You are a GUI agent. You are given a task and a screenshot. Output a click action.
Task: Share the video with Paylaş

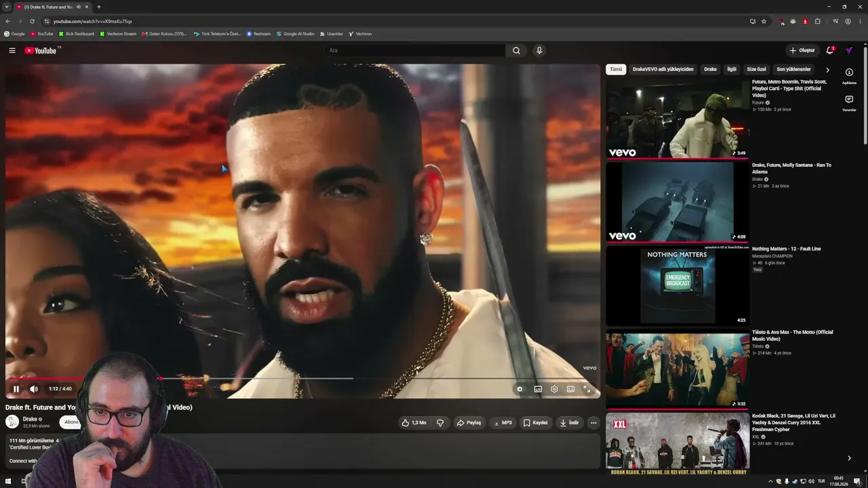pos(469,423)
